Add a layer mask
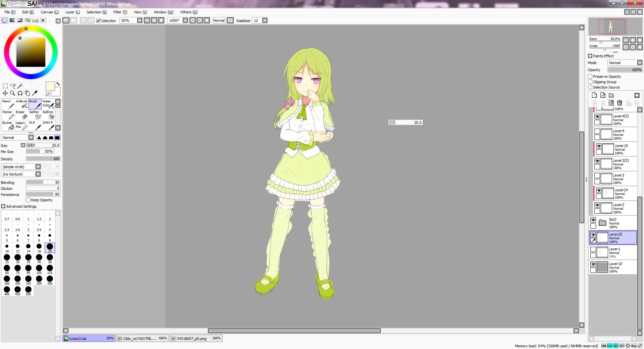The width and height of the screenshot is (644, 349). point(637,95)
